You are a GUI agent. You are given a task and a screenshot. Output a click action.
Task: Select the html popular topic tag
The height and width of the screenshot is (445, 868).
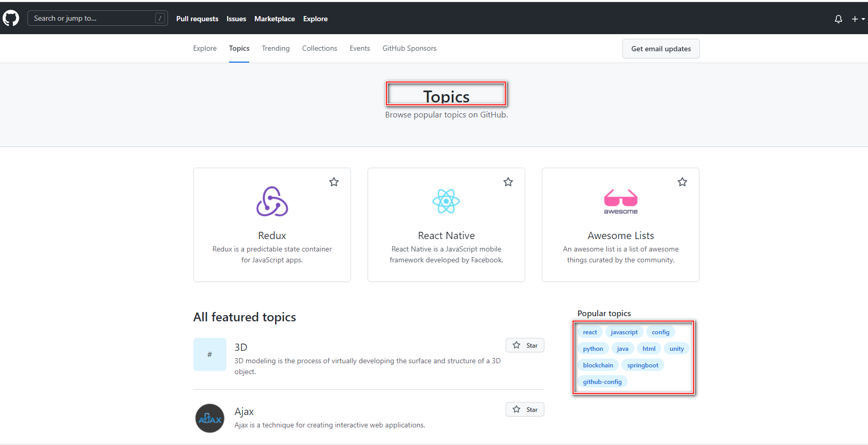coord(649,349)
